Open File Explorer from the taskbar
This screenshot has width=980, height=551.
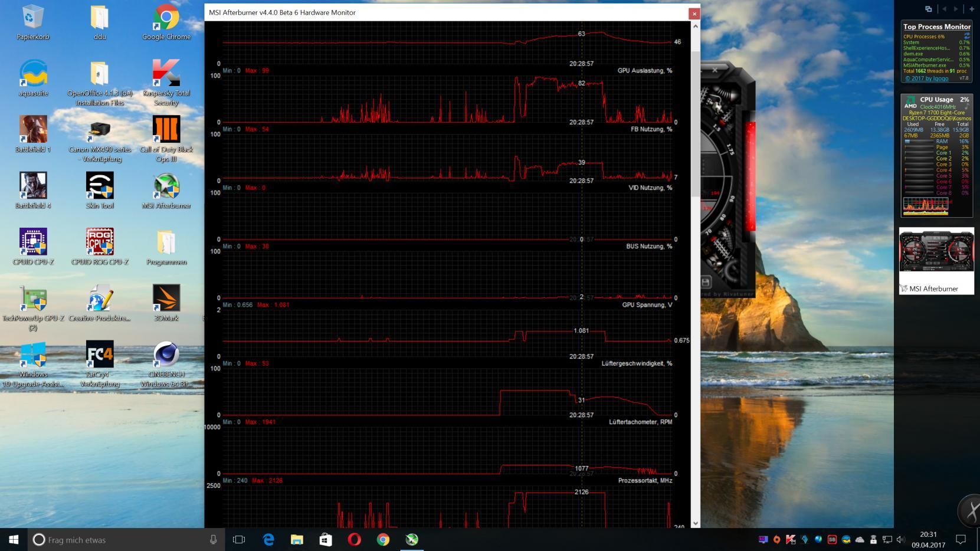coord(297,539)
